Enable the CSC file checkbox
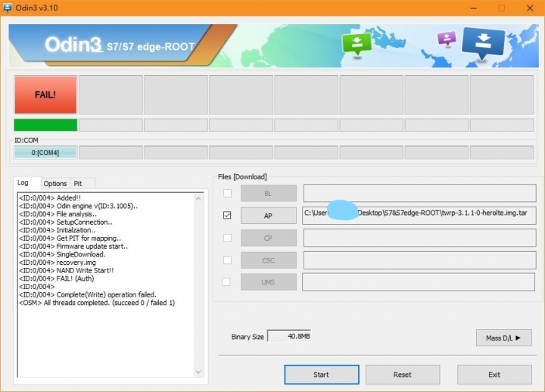 (227, 260)
